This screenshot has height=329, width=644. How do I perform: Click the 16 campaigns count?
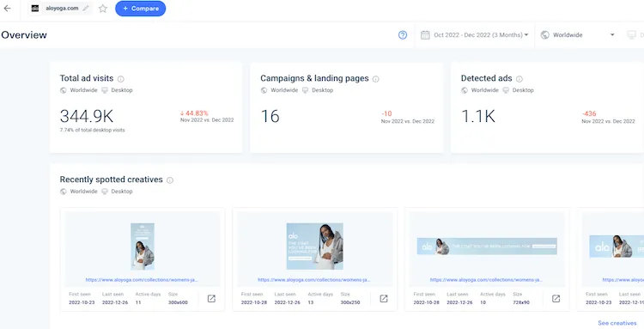pos(270,116)
